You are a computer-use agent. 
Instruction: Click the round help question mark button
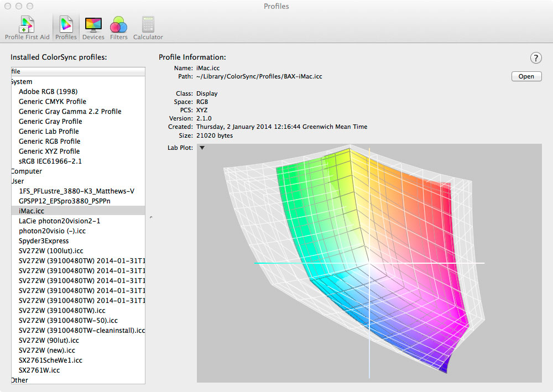click(x=536, y=58)
